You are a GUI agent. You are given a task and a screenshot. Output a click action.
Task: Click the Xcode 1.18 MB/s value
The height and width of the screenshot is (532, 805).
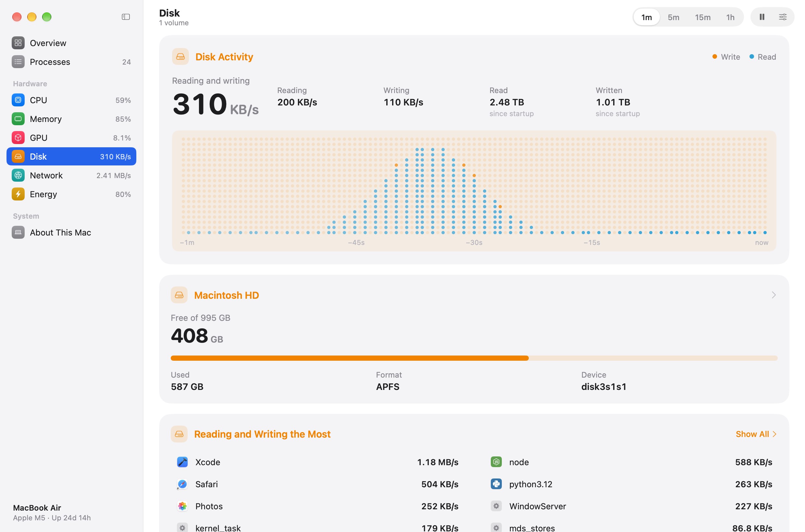tap(438, 462)
